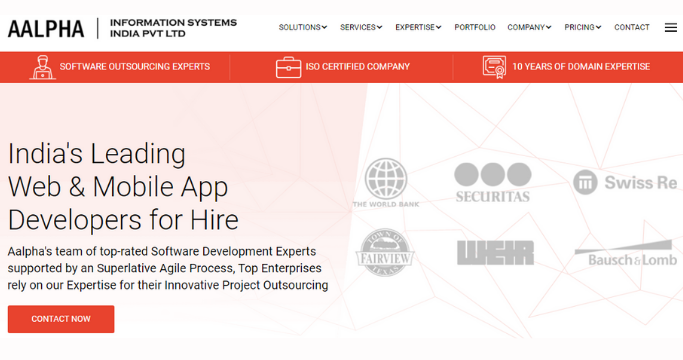Click the Bausch & Lomb logo
Screen dimensions: 683x360
tap(626, 253)
